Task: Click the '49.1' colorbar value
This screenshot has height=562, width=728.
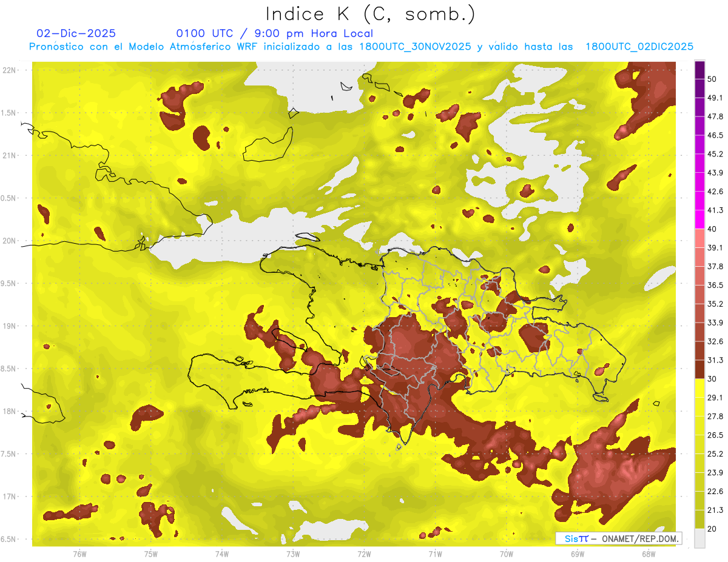Action: pyautogui.click(x=715, y=98)
